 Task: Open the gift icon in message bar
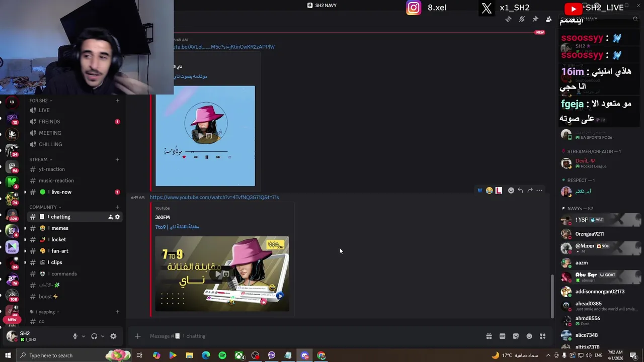pyautogui.click(x=489, y=336)
